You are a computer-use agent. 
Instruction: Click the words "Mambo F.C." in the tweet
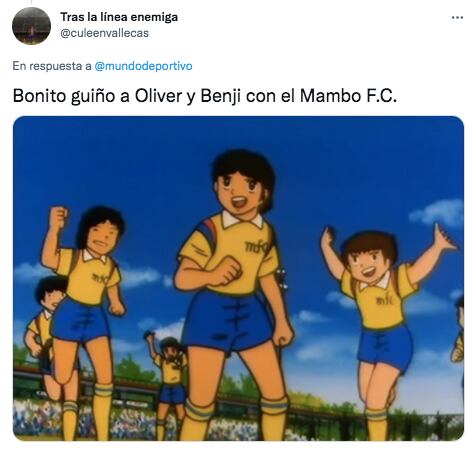(348, 96)
